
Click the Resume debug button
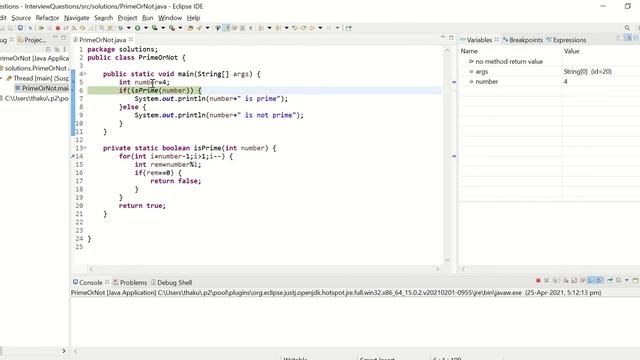pyautogui.click(x=41, y=28)
